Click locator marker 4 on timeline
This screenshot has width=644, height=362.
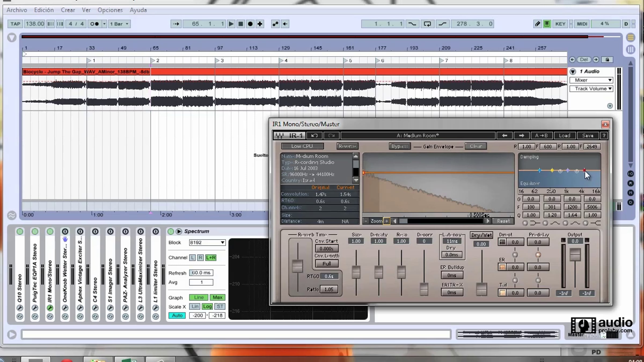click(x=281, y=61)
